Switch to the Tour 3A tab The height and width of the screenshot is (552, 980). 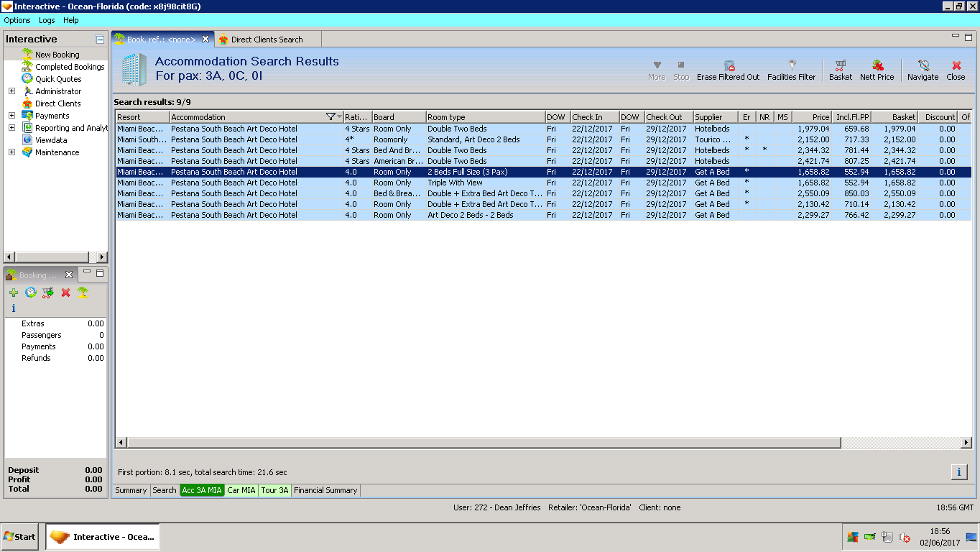(274, 490)
